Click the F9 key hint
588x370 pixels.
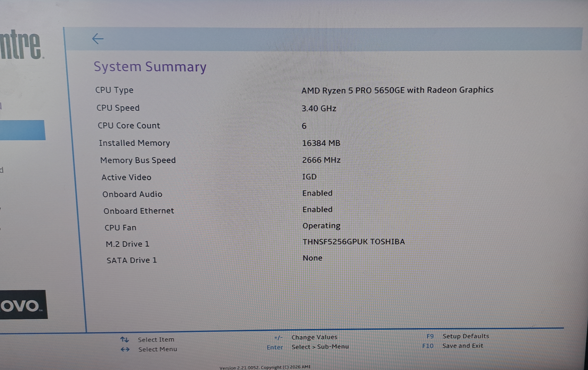[x=430, y=336]
